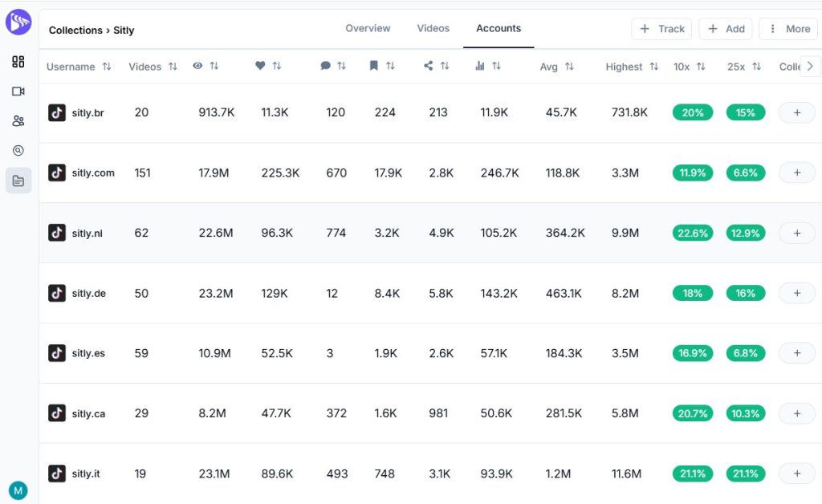822x504 pixels.
Task: Click the TikTok icon for sitly.nl
Action: 57,233
